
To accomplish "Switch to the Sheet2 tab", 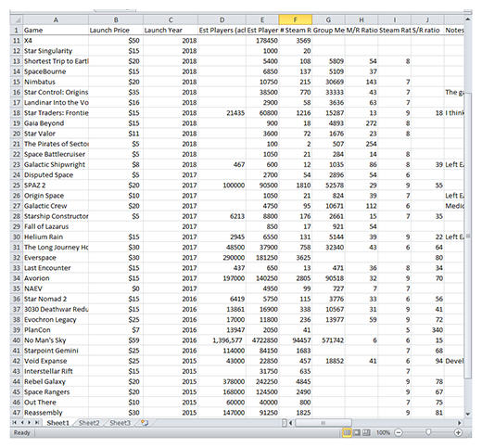I will 89,423.
